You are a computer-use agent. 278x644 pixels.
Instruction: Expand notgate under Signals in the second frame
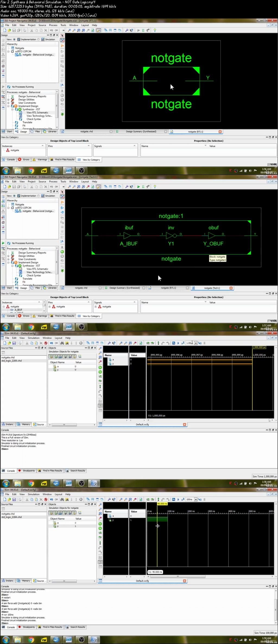pyautogui.click(x=96, y=306)
